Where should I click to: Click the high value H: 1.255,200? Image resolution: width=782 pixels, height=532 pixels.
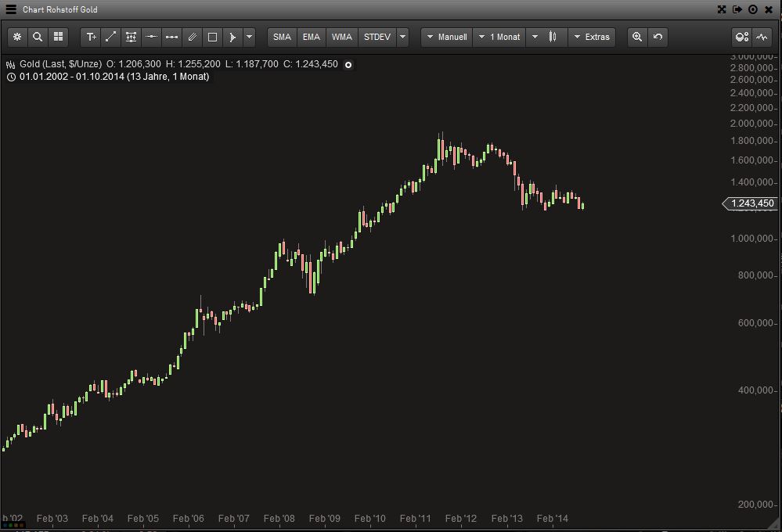point(193,64)
